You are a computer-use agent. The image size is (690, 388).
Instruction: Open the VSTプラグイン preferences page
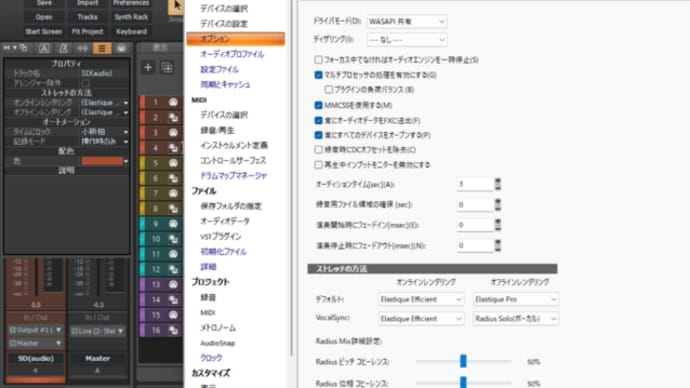pyautogui.click(x=220, y=236)
